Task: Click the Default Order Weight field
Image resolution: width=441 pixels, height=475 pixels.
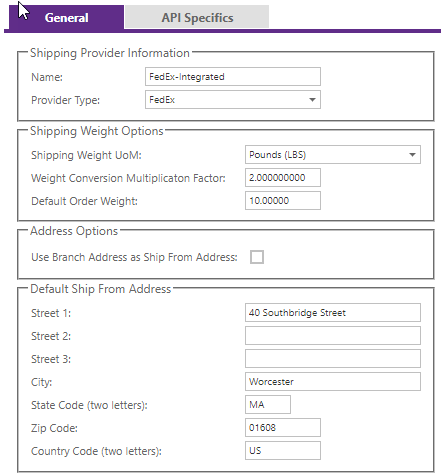Action: (283, 201)
